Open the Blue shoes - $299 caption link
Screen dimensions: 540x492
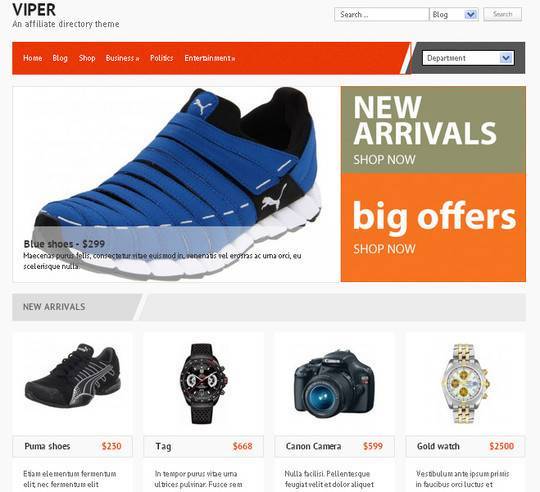tap(64, 244)
